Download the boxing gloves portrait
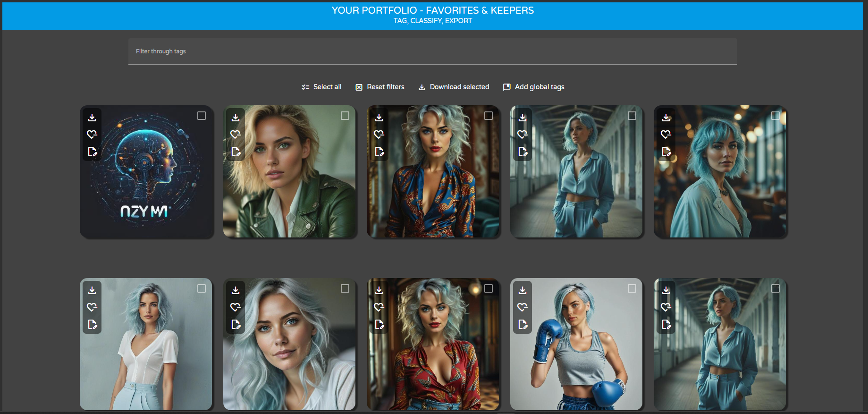 tap(522, 290)
